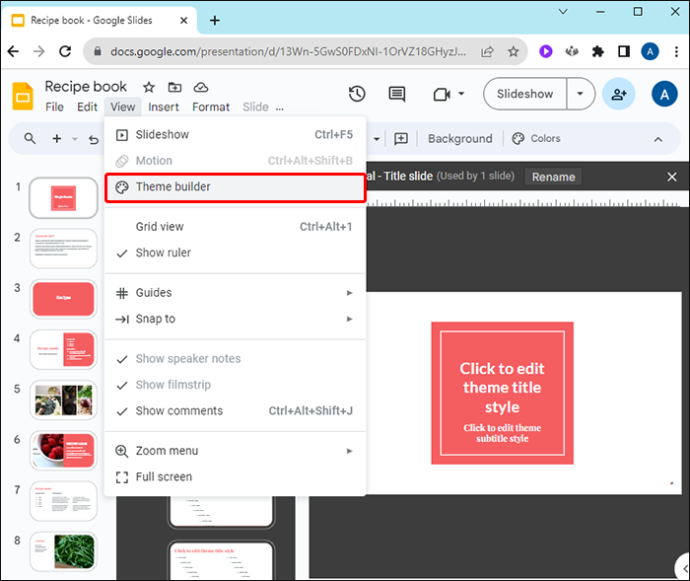
Task: Toggle the browser side panel icon
Action: [x=624, y=51]
